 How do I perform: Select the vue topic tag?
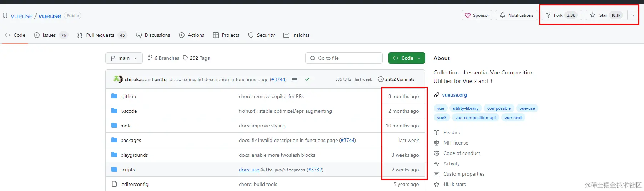click(x=441, y=108)
